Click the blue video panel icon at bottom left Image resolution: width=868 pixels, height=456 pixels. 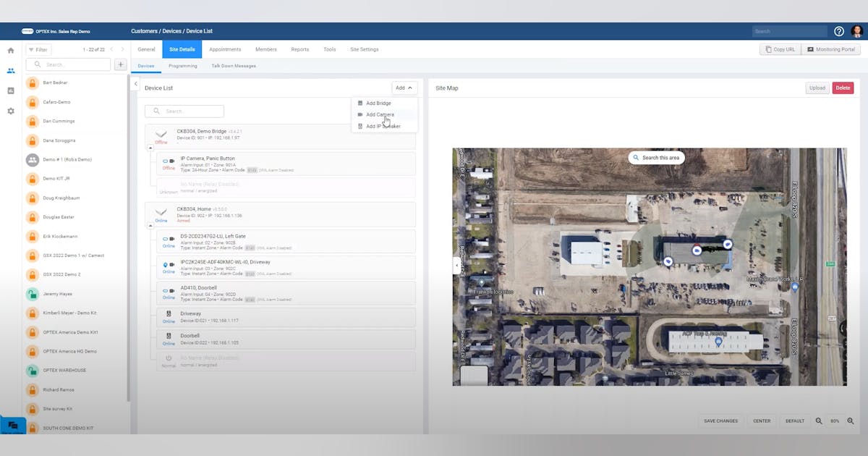pos(13,426)
